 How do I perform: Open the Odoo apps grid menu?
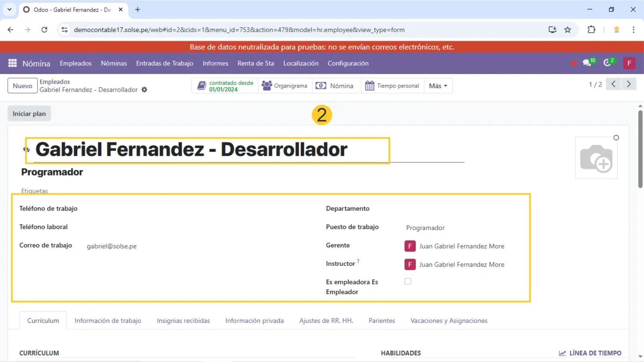(x=12, y=63)
